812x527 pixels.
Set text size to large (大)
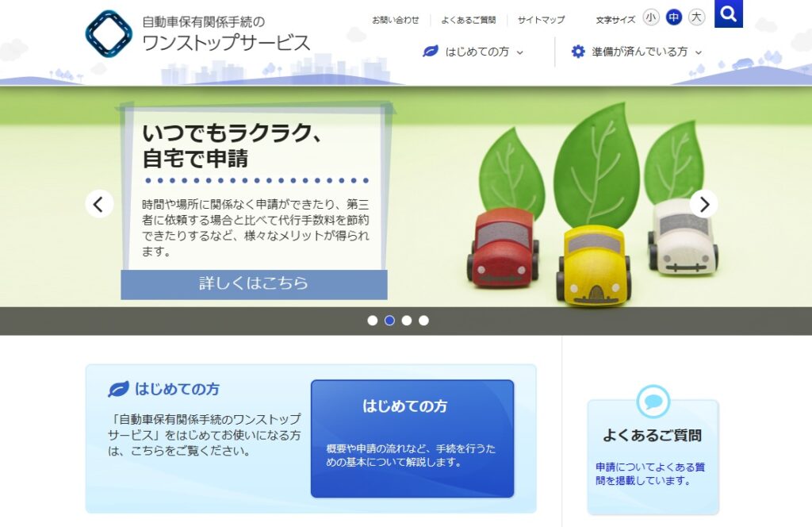[x=696, y=17]
